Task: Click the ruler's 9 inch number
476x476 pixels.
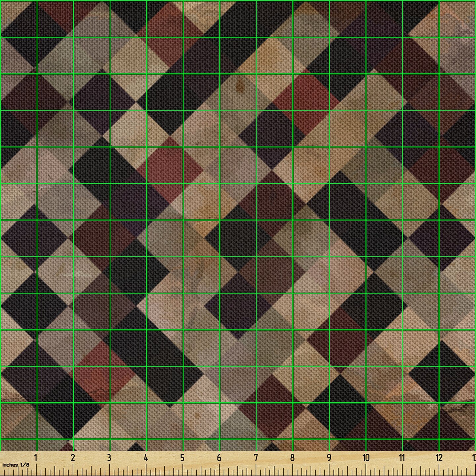Action: click(329, 458)
